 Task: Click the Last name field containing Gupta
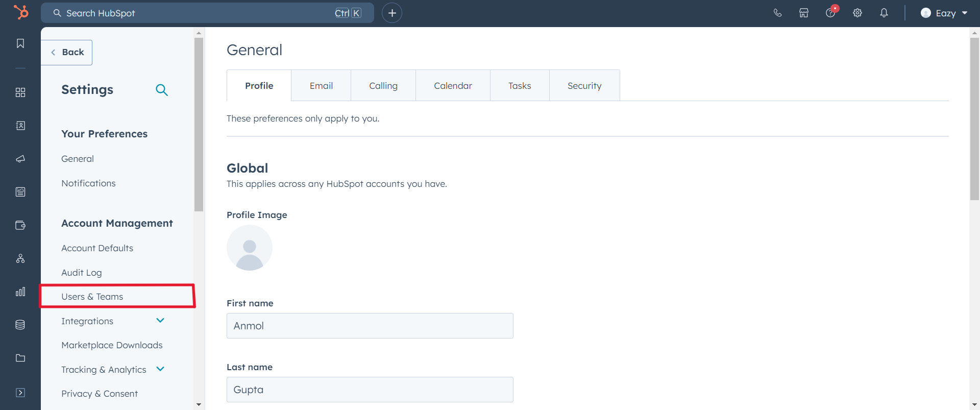point(370,390)
